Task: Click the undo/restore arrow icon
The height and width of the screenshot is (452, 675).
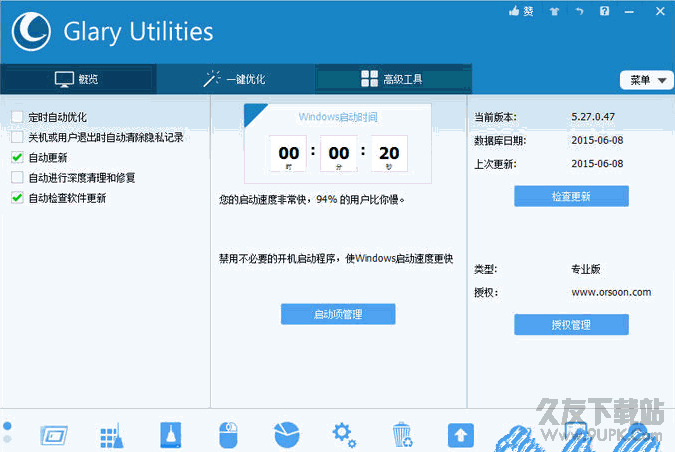Action: 579,11
